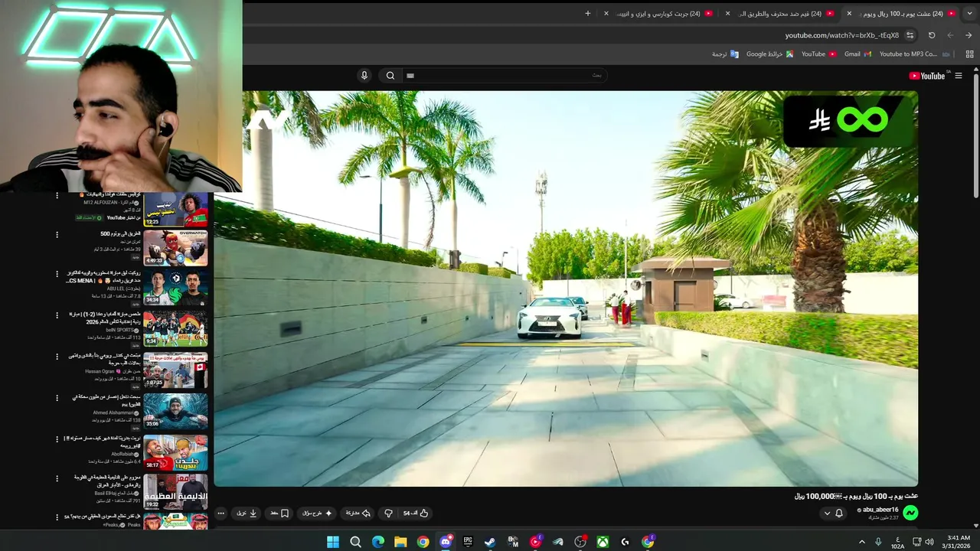Image resolution: width=980 pixels, height=551 pixels.
Task: Open options menu for the Overwatch video
Action: click(x=57, y=235)
